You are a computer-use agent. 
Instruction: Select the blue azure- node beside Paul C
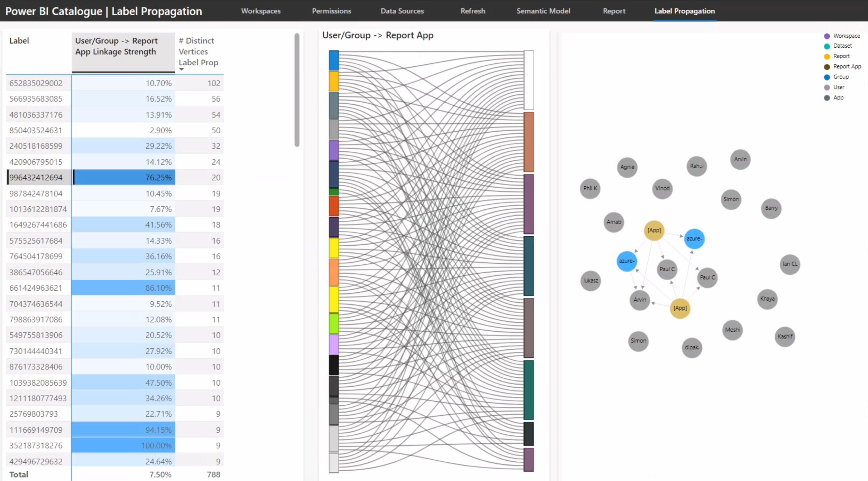(x=626, y=261)
